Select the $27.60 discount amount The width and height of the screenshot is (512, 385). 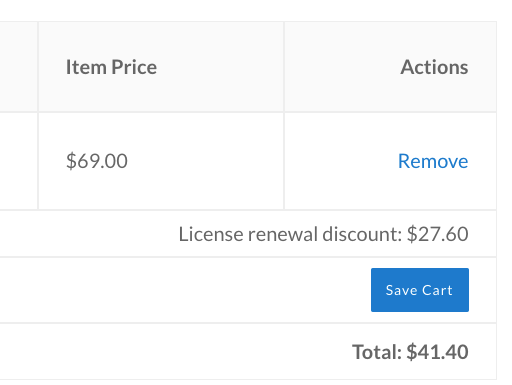click(x=438, y=234)
